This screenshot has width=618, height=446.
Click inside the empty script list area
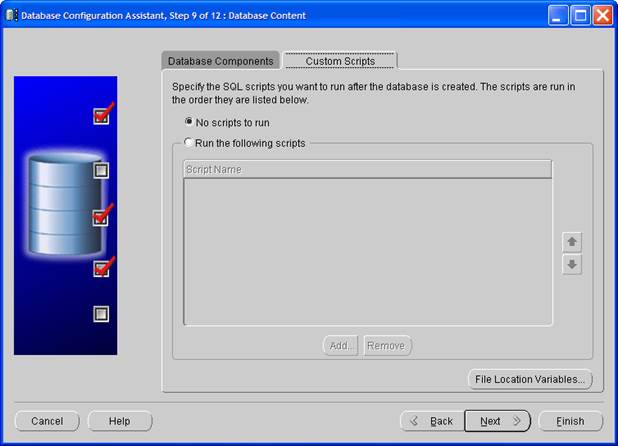click(x=367, y=252)
